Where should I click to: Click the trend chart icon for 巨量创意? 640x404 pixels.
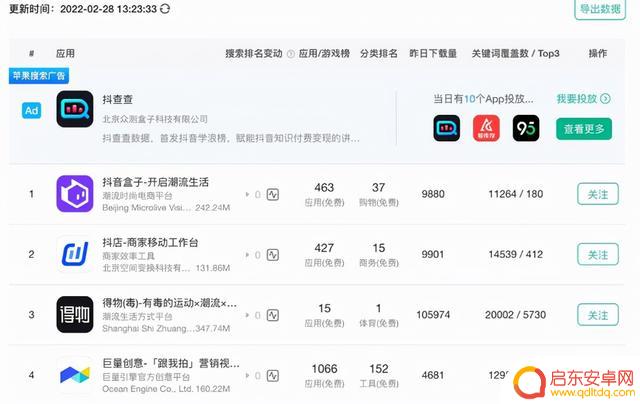pyautogui.click(x=273, y=376)
